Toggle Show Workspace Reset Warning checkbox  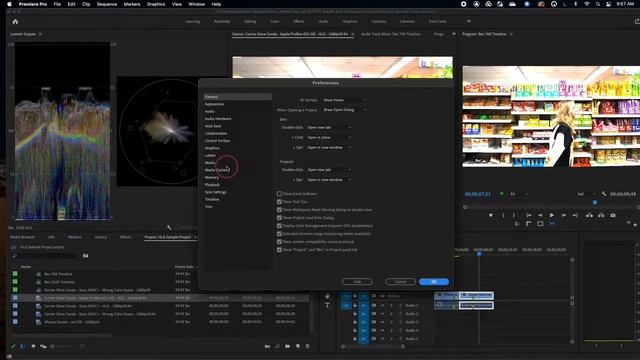279,210
